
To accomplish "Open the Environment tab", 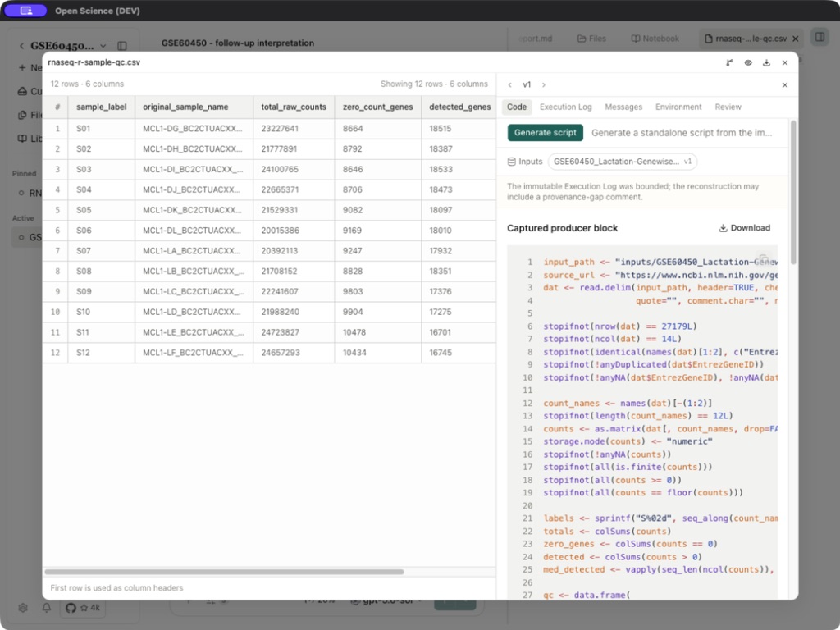I will coord(678,107).
